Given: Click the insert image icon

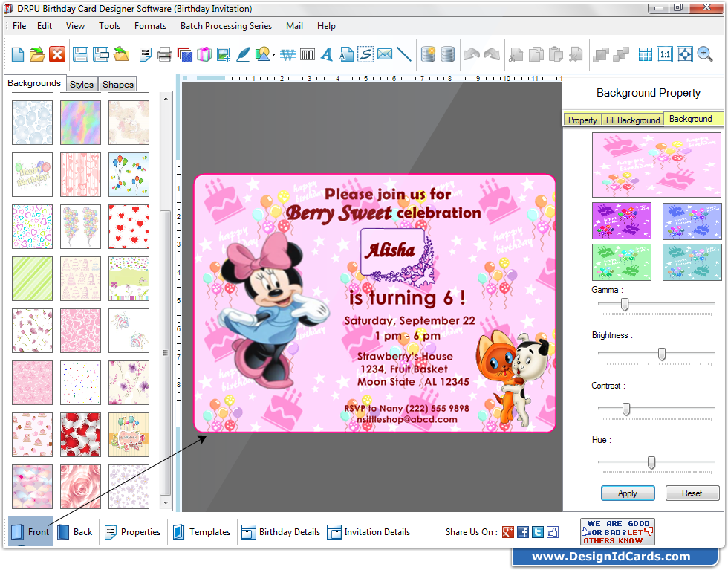Looking at the screenshot, I should [223, 54].
